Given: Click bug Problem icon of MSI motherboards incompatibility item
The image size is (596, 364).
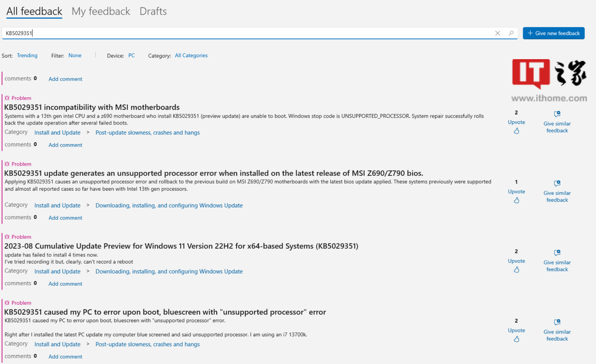Looking at the screenshot, I should [7, 98].
